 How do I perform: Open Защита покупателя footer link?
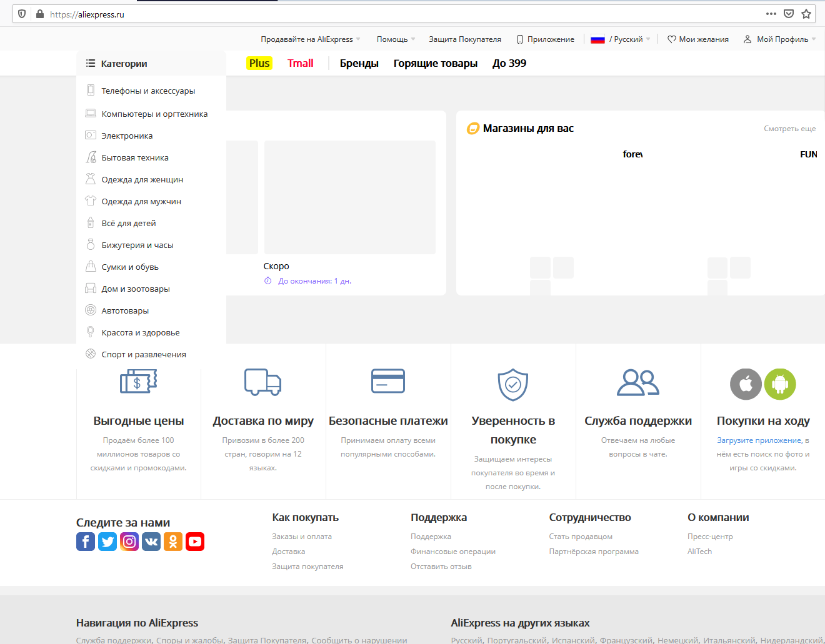(307, 567)
